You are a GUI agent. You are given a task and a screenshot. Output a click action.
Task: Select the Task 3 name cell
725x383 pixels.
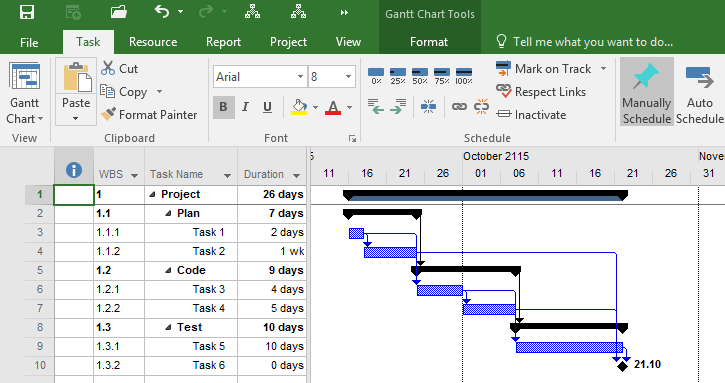click(x=191, y=290)
